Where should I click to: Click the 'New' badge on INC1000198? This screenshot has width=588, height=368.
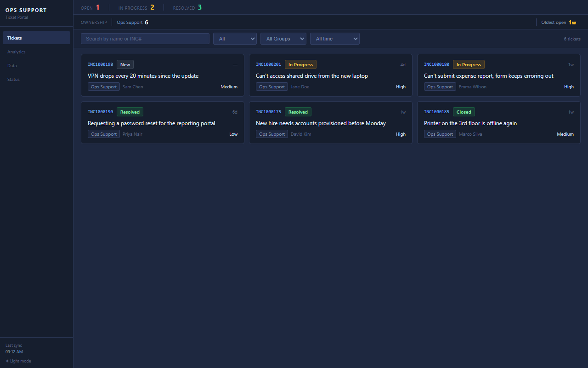pos(125,65)
